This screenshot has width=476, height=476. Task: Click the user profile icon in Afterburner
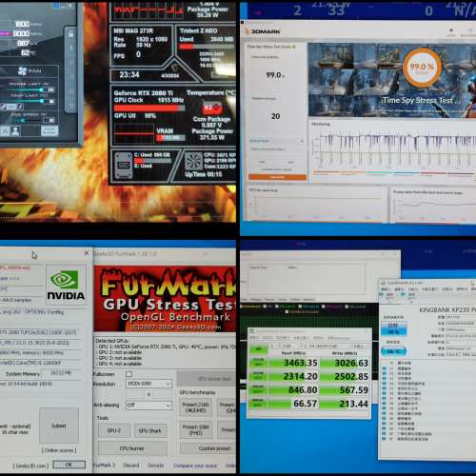(x=15, y=130)
